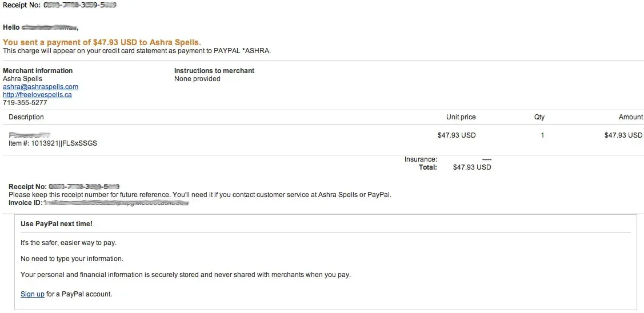Click the quantity value 1 in item row

542,135
